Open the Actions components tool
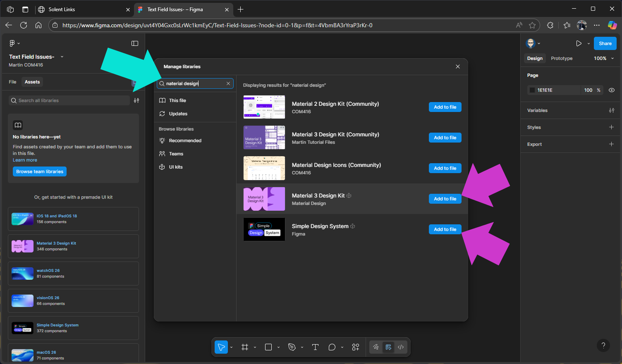622x364 pixels. (356, 347)
